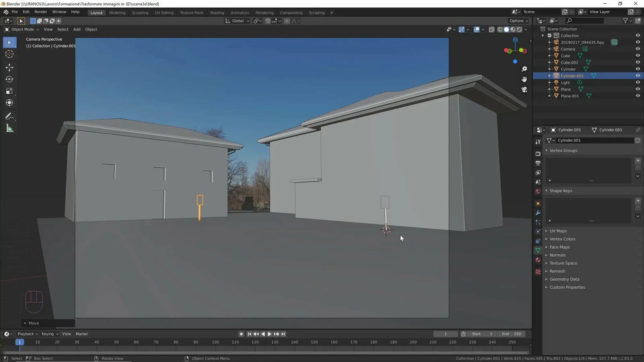This screenshot has height=362, width=644.
Task: Open the Global transform orientation dropdown
Action: pyautogui.click(x=237, y=21)
